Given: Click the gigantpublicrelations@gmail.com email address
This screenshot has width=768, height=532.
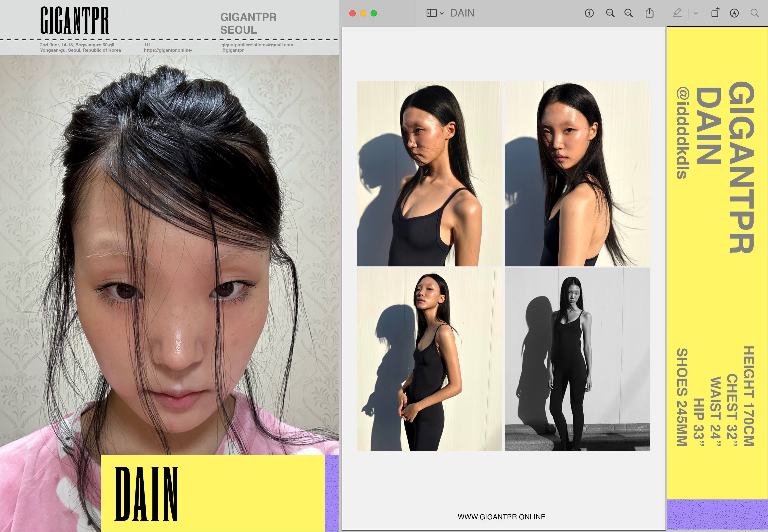Looking at the screenshot, I should [x=257, y=45].
